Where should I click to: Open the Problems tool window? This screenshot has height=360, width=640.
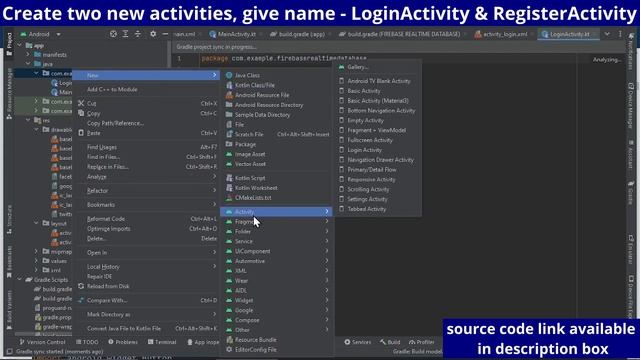pos(123,342)
